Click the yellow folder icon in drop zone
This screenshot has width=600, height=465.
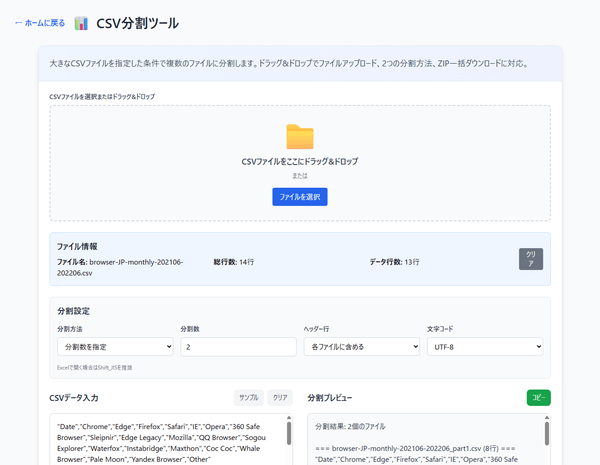coord(299,137)
